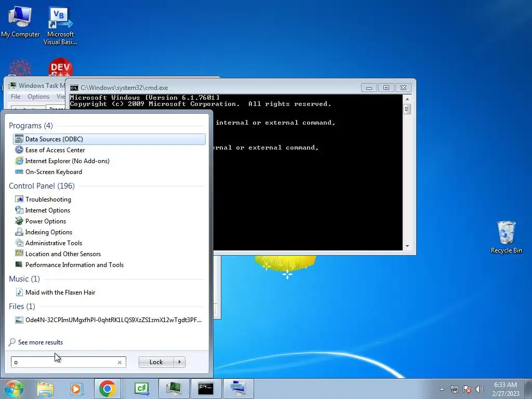The width and height of the screenshot is (532, 399).
Task: Click the Music (1) group header
Action: [x=24, y=279]
